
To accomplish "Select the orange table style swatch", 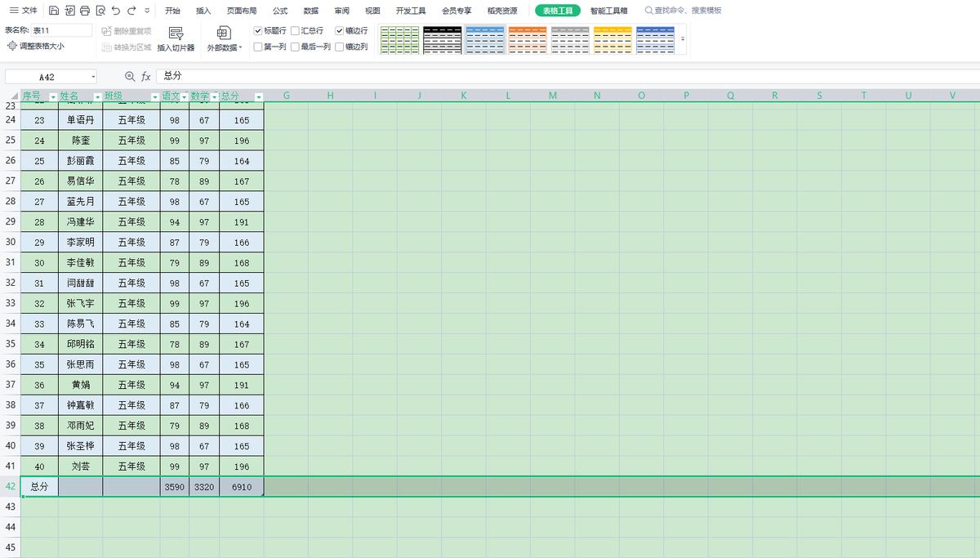I will tap(527, 39).
